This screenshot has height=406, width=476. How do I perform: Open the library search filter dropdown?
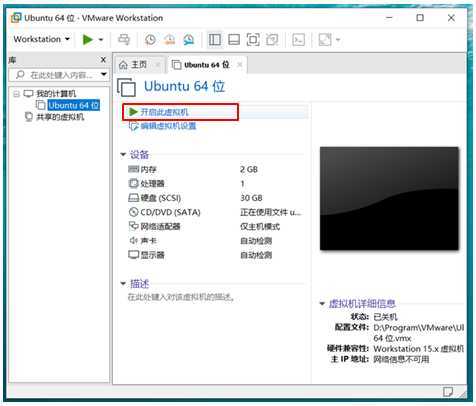point(104,74)
